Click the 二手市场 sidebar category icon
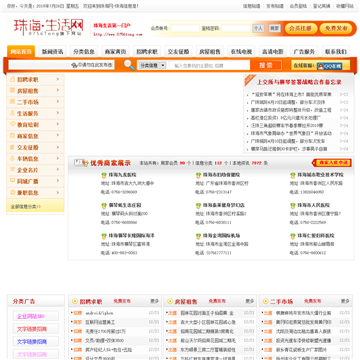360x360 pixels. point(12,102)
